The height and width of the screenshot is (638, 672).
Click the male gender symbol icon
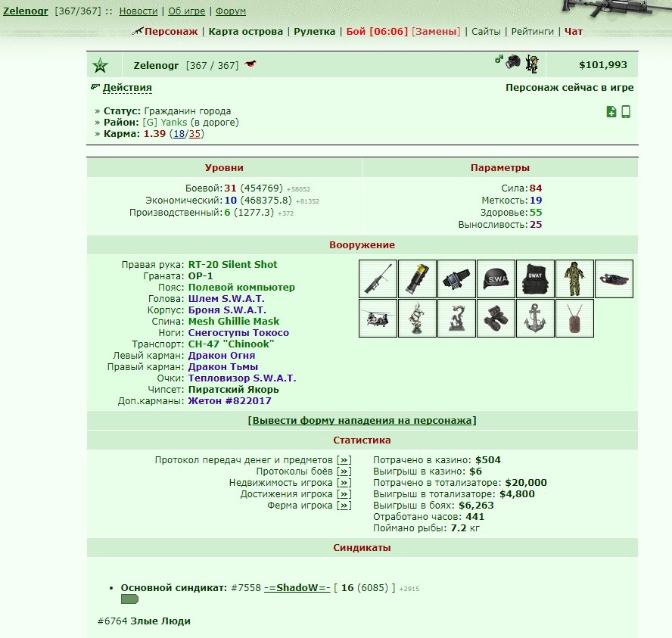(x=499, y=59)
